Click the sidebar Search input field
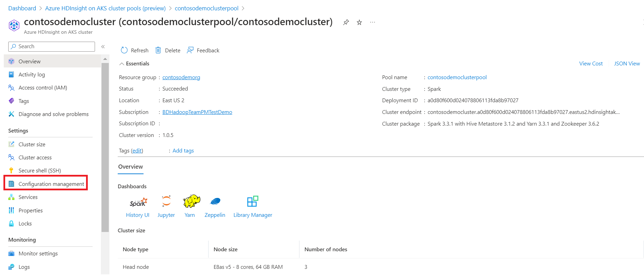The height and width of the screenshot is (275, 644). tap(52, 46)
